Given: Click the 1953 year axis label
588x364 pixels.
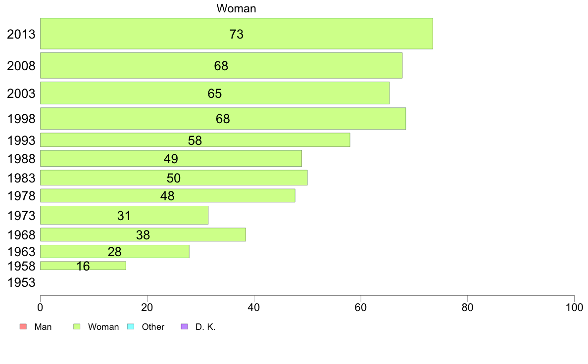Looking at the screenshot, I should 21,282.
